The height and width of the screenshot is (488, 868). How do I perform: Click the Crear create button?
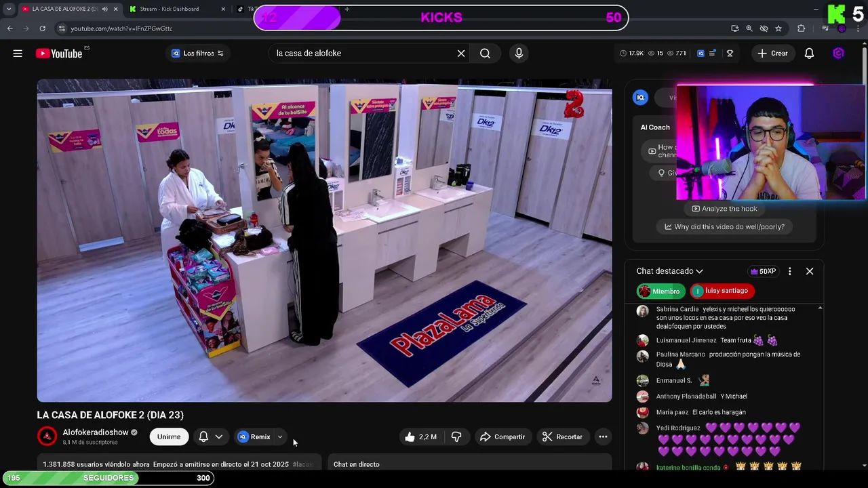(x=772, y=54)
